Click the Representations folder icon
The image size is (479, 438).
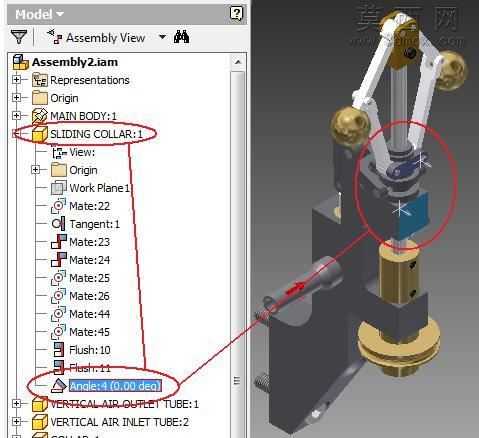(40, 80)
